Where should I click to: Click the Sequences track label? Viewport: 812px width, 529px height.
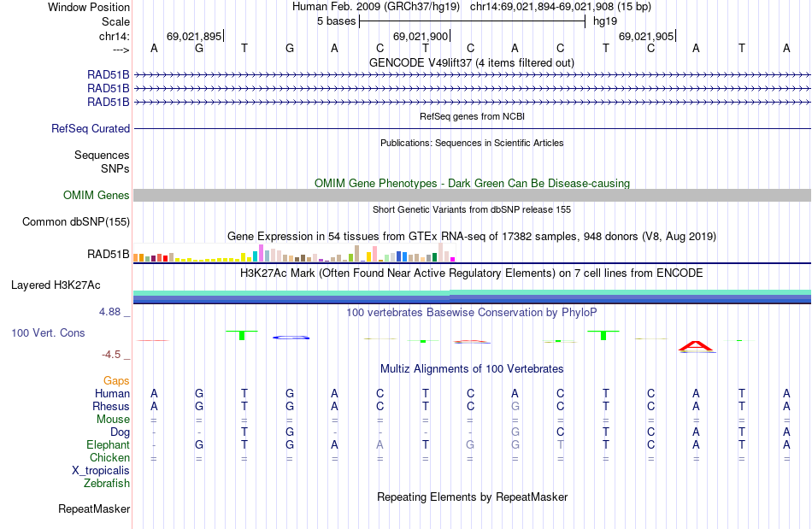click(x=102, y=155)
